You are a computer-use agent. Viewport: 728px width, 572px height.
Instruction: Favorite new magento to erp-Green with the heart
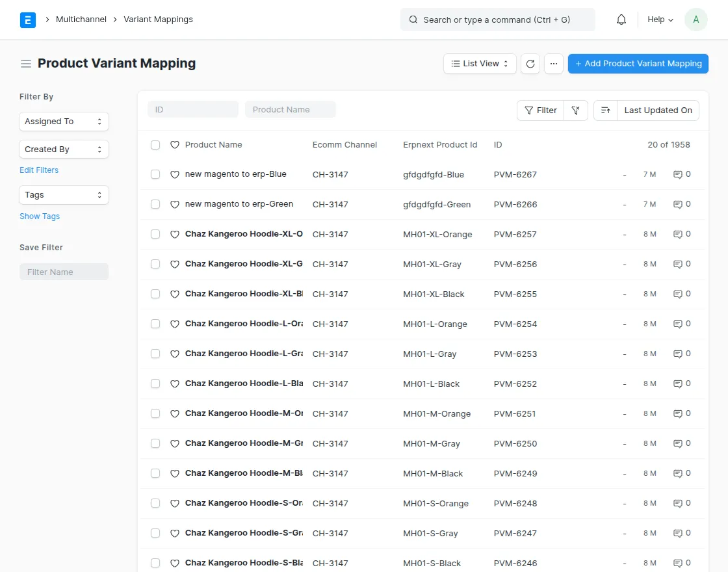(174, 204)
